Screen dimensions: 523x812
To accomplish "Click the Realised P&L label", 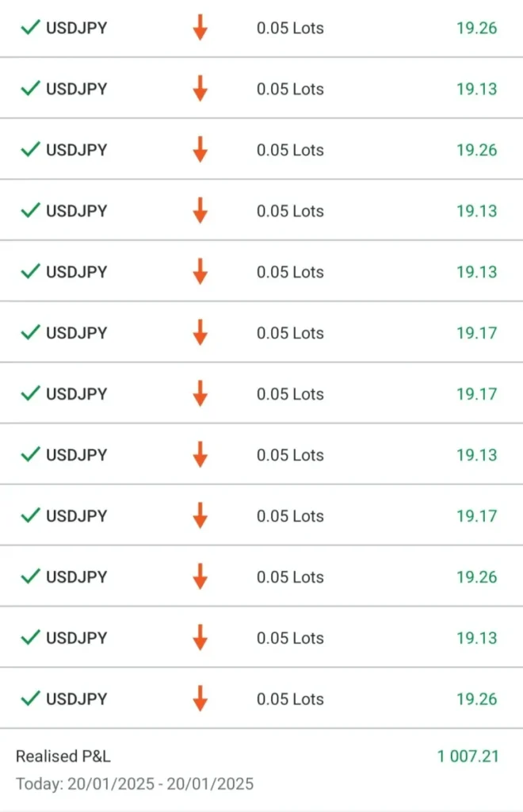I will tap(63, 756).
